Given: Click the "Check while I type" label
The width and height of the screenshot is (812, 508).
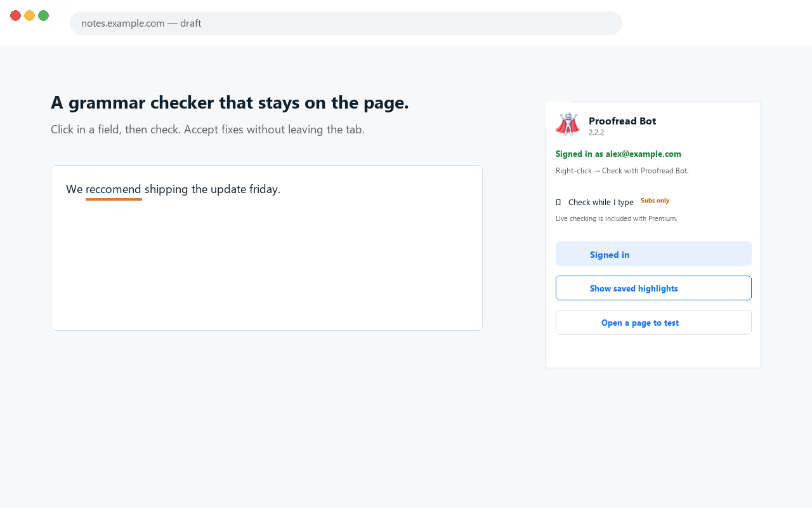Looking at the screenshot, I should tap(601, 202).
